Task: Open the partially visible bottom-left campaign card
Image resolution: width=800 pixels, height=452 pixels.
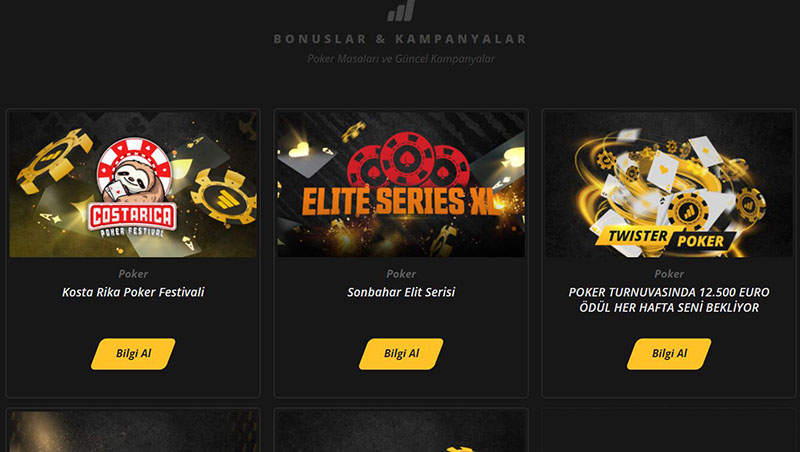Action: click(x=133, y=430)
